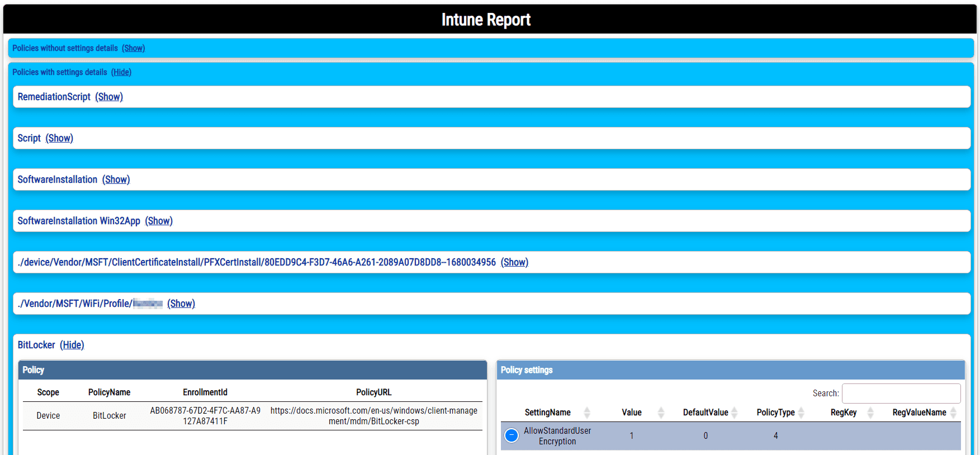Show the Script section
This screenshot has width=980, height=455.
(59, 138)
